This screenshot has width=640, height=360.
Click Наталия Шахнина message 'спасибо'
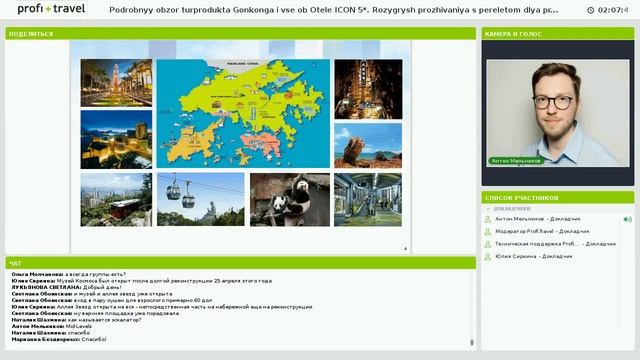51,333
